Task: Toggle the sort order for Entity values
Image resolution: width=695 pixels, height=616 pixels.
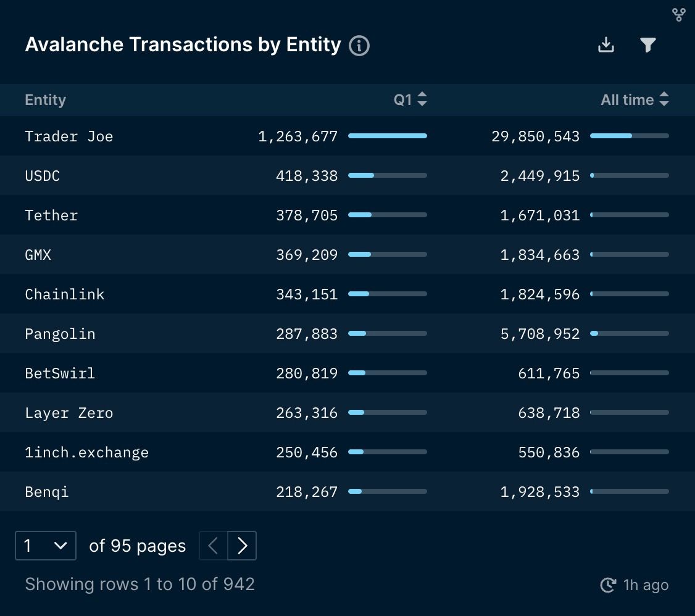Action: coord(45,99)
